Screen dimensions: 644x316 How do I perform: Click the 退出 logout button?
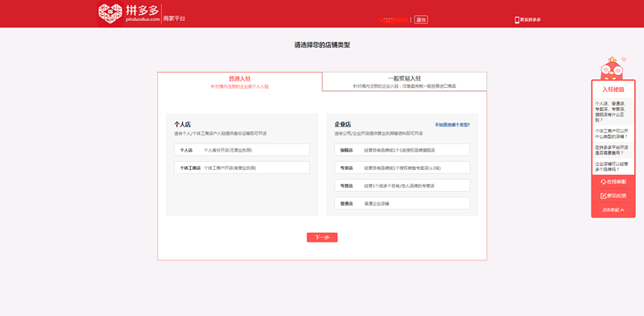pyautogui.click(x=421, y=19)
